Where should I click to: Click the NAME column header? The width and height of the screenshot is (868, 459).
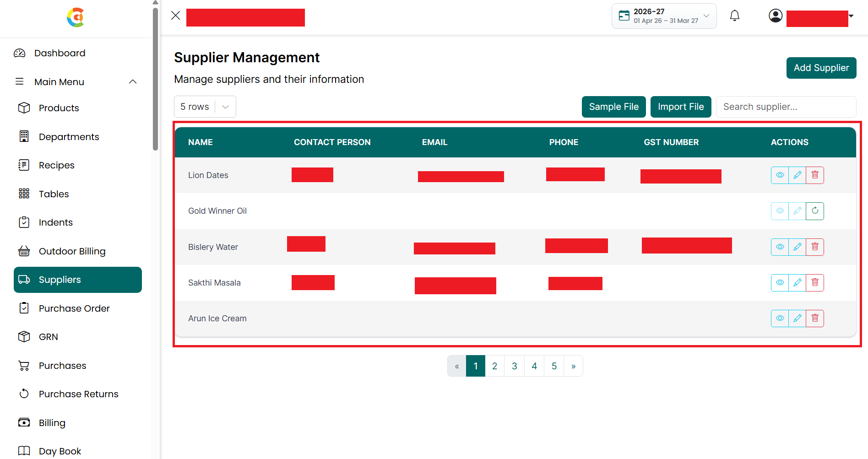click(201, 142)
